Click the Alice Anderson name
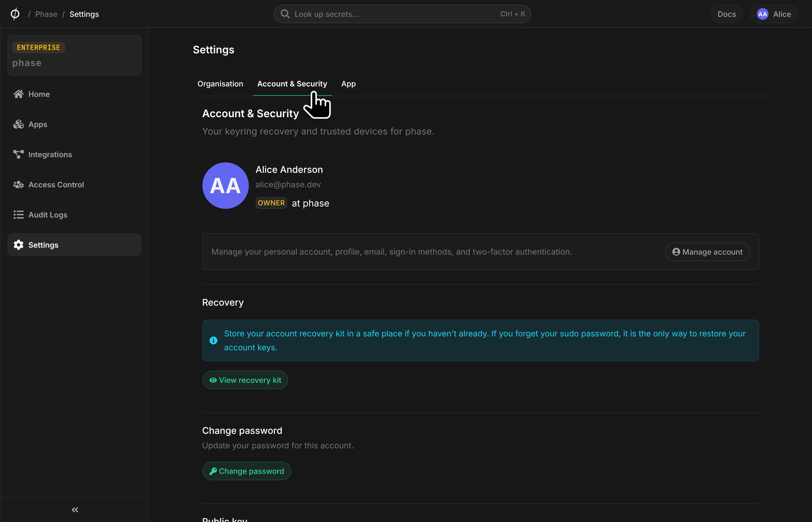Screen dimensions: 812x522 pos(289,169)
